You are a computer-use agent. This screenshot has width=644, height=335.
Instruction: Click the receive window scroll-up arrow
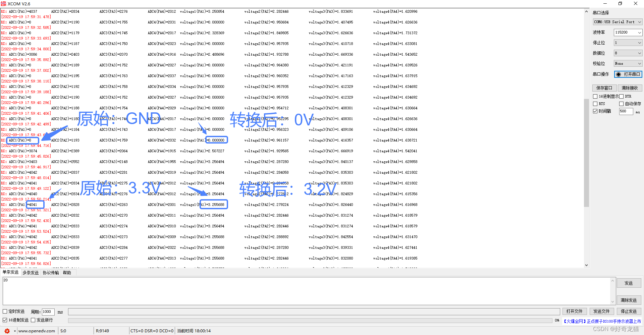click(x=586, y=11)
